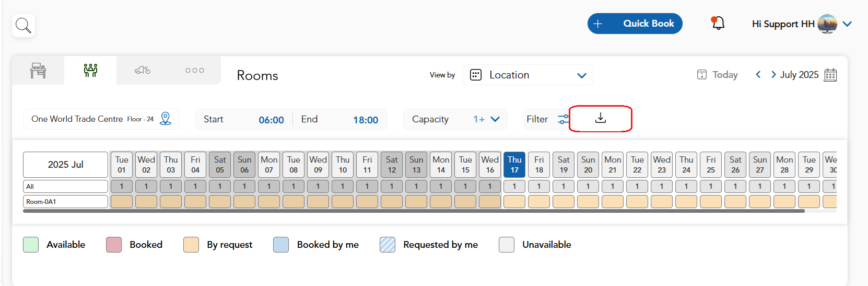Click the horizontal calendar scrollbar

(x=414, y=211)
